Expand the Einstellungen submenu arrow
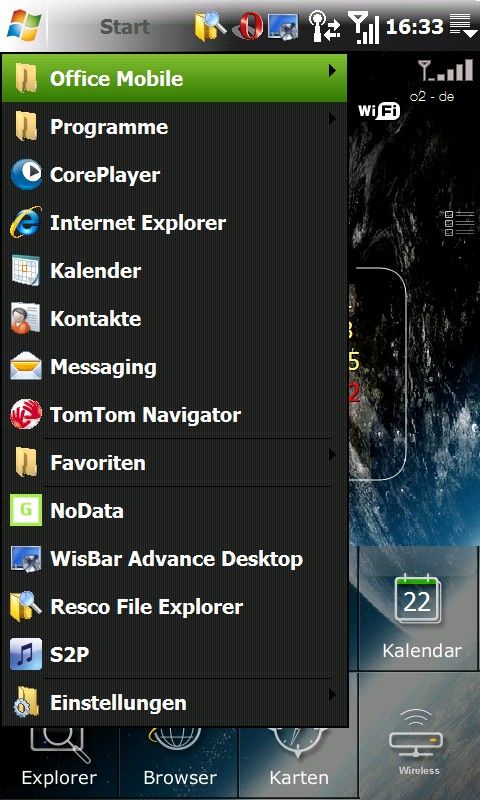The image size is (480, 800). pos(332,695)
